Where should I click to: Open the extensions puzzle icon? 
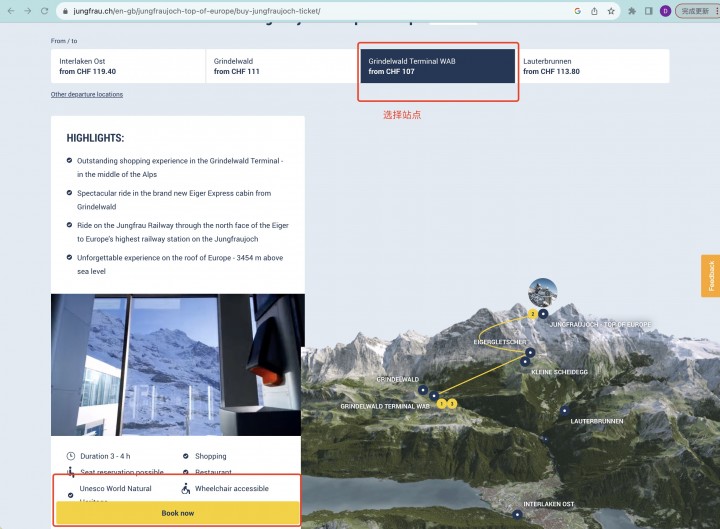point(632,11)
